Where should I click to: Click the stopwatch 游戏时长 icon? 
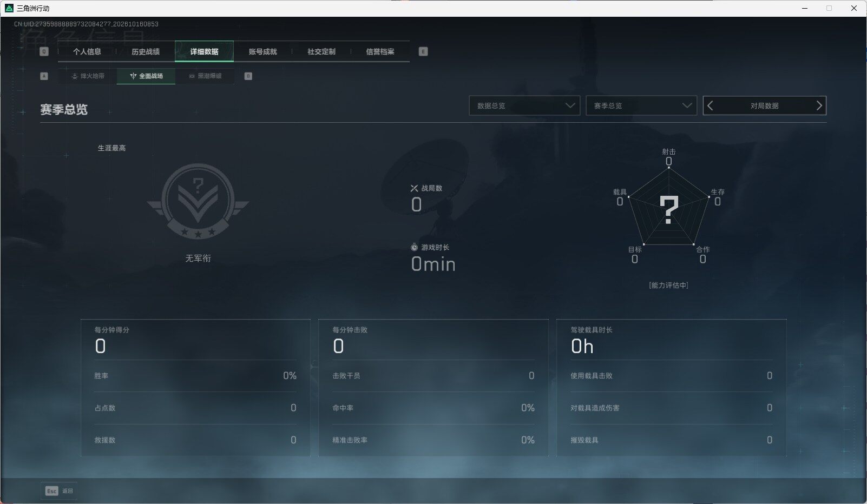click(x=414, y=247)
